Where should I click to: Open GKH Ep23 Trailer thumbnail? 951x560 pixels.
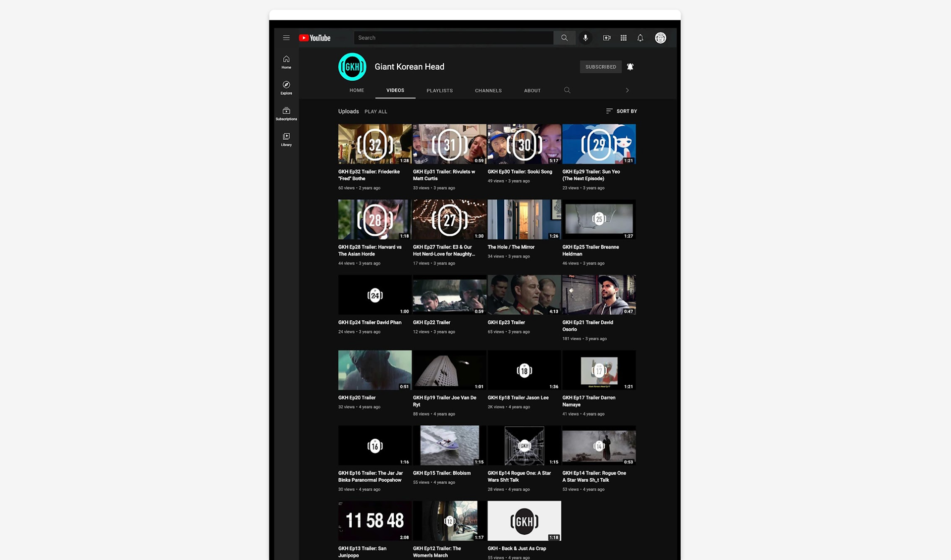(524, 295)
